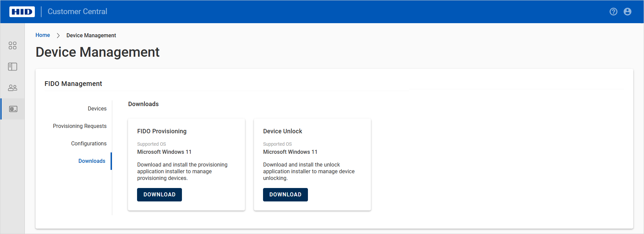The height and width of the screenshot is (234, 644).
Task: Select the Configurations tab
Action: pyautogui.click(x=89, y=144)
